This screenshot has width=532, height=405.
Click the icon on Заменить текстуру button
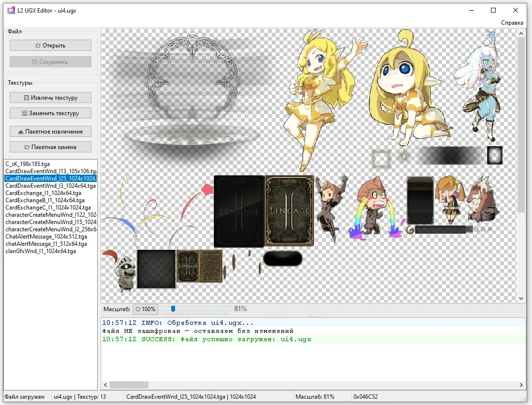(x=25, y=113)
